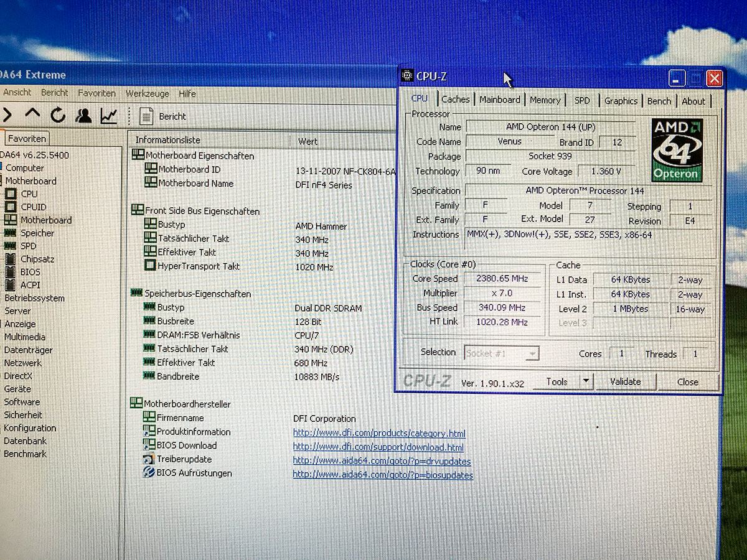Select the ACPI tree item

click(31, 285)
